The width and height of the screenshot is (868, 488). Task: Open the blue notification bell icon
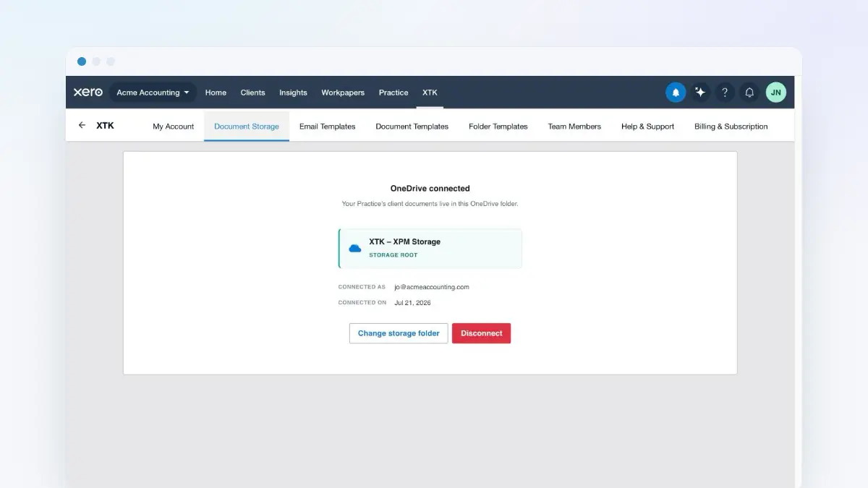click(x=676, y=93)
